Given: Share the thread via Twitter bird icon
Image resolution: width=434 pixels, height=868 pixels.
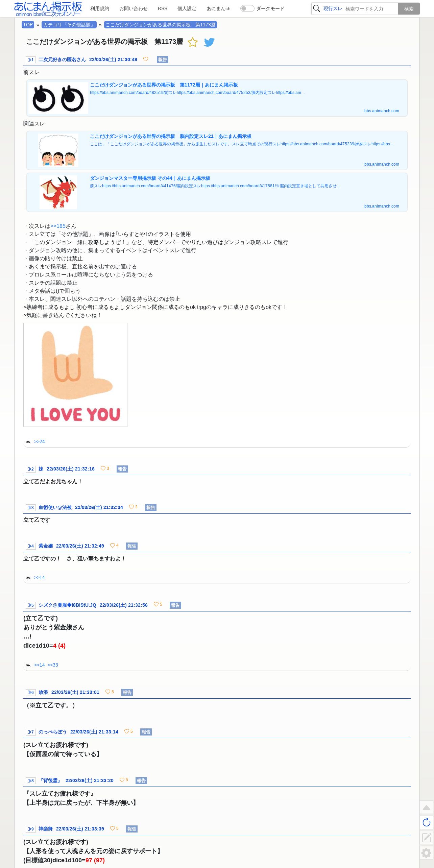Looking at the screenshot, I should click(x=210, y=42).
